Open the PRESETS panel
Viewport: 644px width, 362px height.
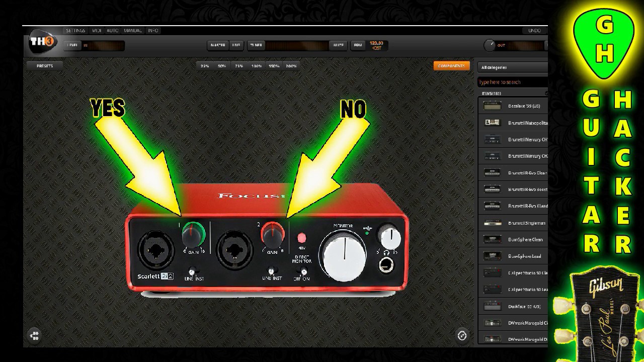[x=45, y=66]
